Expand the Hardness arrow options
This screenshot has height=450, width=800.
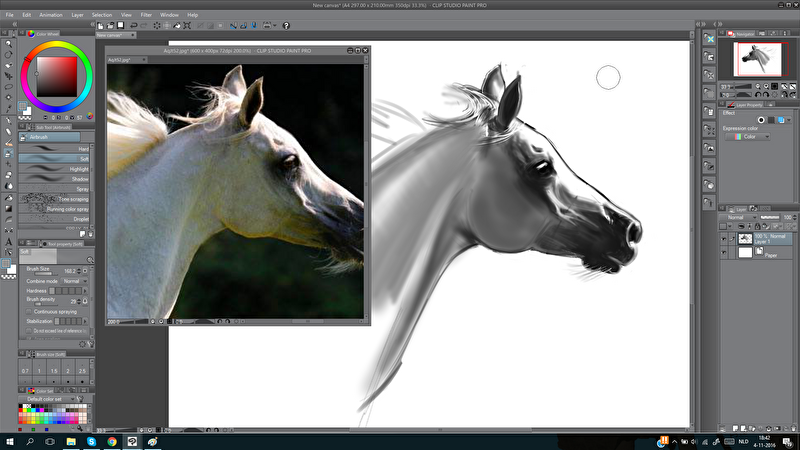(x=85, y=291)
